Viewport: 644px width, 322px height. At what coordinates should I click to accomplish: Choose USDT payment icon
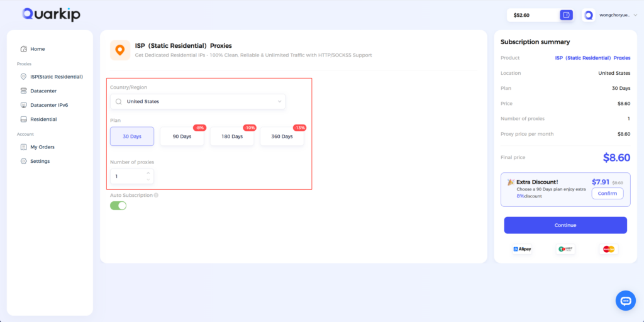565,249
